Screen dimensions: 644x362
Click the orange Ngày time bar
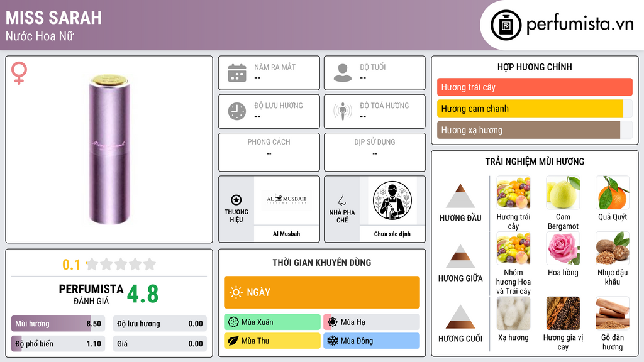322,292
